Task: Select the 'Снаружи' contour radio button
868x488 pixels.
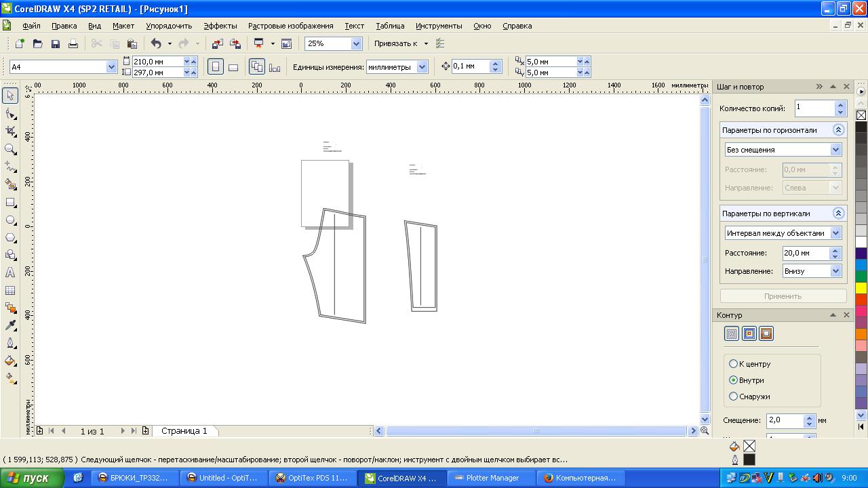Action: pos(733,396)
